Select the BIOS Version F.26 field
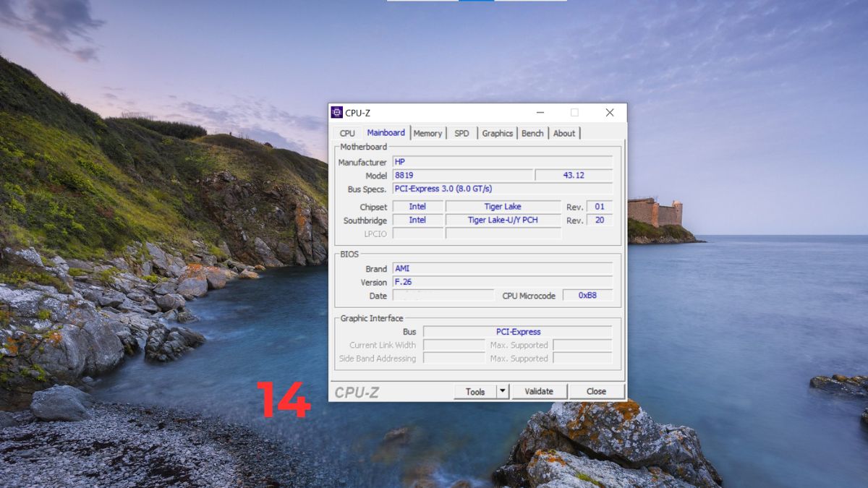868x488 pixels. coord(502,282)
